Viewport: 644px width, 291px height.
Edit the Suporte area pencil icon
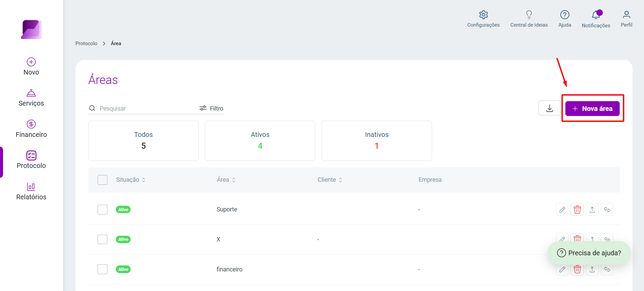click(562, 209)
